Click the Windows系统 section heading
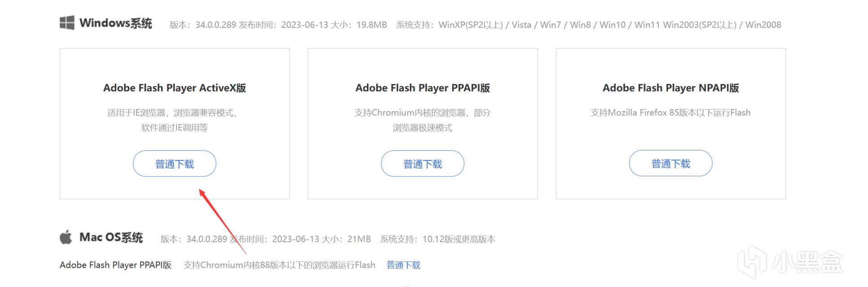The width and height of the screenshot is (868, 287). (x=116, y=23)
